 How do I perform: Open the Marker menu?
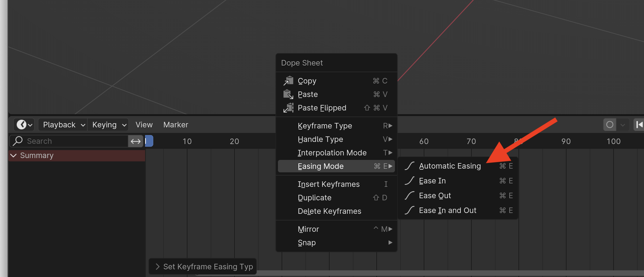[176, 124]
